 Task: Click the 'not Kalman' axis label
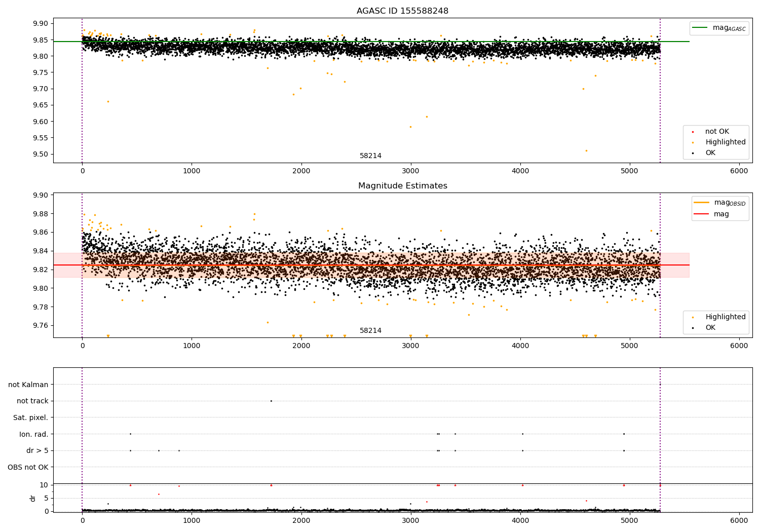click(28, 385)
